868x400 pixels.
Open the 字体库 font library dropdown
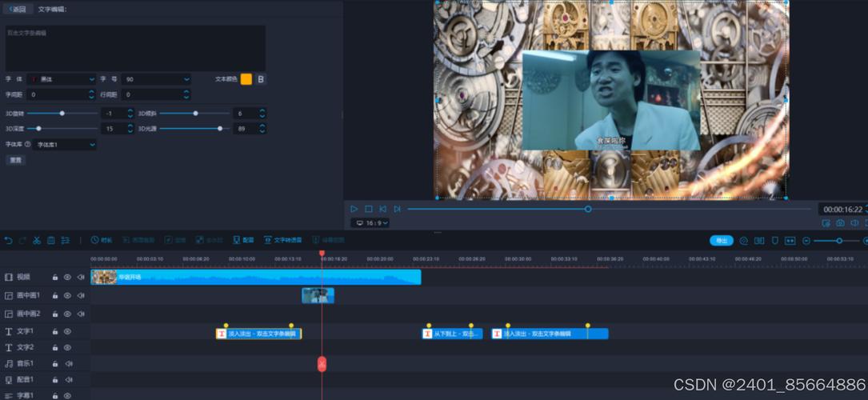(x=65, y=144)
